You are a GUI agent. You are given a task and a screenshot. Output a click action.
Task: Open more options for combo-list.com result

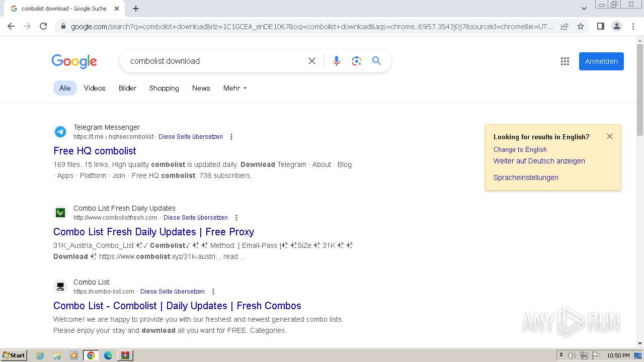click(213, 292)
